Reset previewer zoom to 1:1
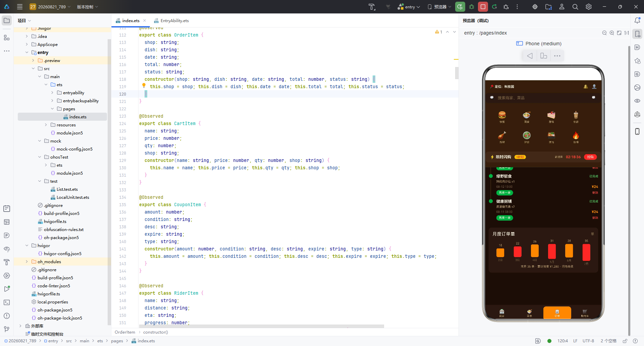The height and width of the screenshot is (346, 644). pos(627,33)
